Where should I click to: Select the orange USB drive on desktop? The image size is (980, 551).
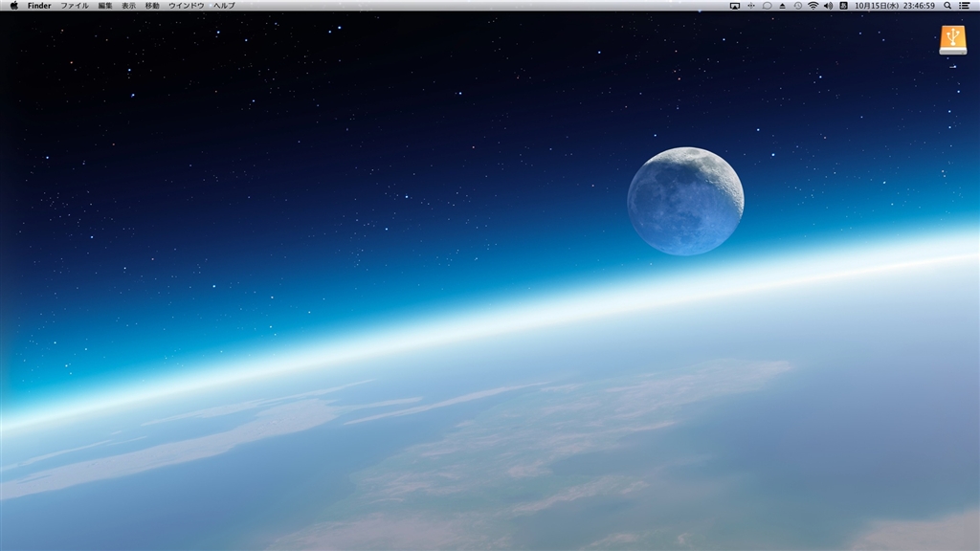[952, 39]
